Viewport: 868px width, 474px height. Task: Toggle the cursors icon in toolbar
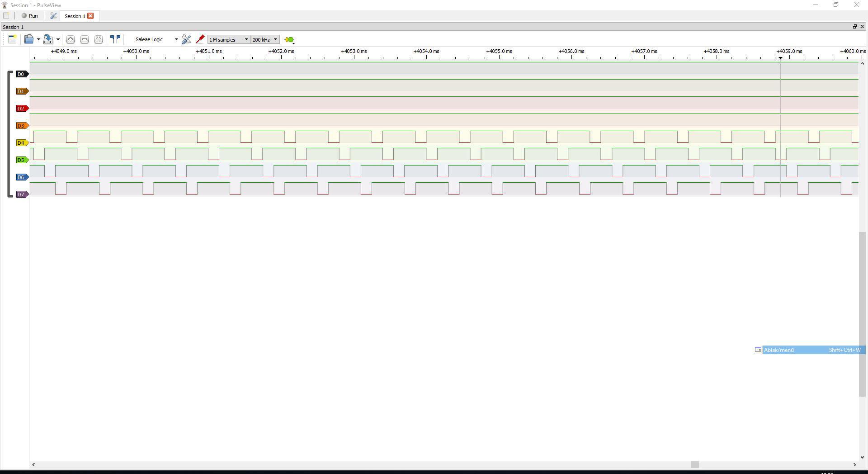pyautogui.click(x=115, y=39)
